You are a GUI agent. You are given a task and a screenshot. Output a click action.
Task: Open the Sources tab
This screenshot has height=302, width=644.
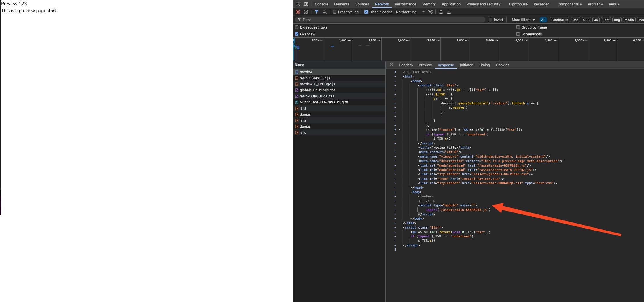point(362,4)
